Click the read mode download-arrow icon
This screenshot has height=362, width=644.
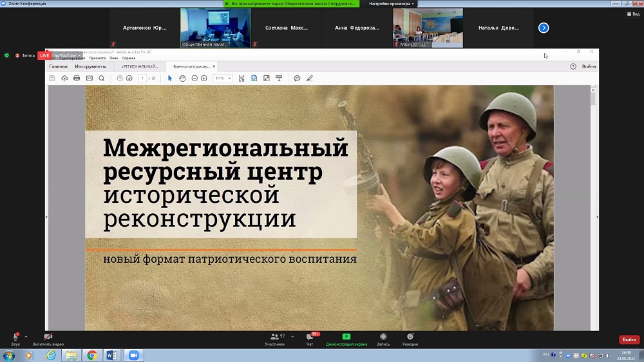click(x=279, y=78)
